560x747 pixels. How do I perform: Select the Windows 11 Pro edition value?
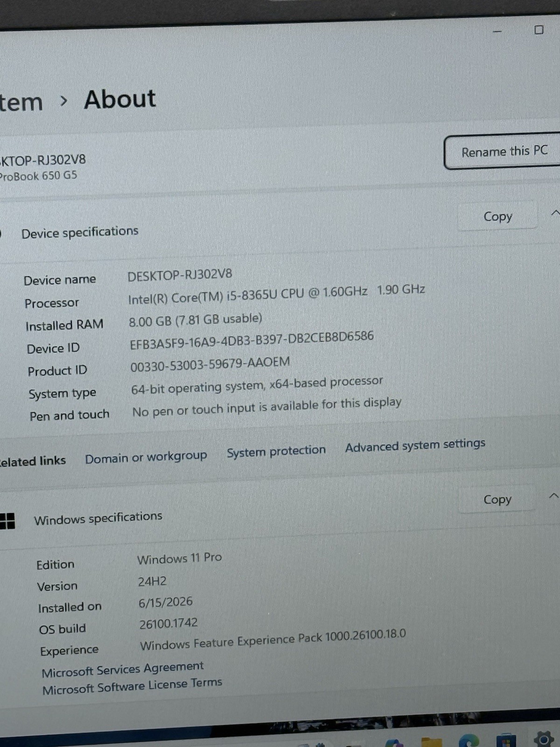[179, 558]
